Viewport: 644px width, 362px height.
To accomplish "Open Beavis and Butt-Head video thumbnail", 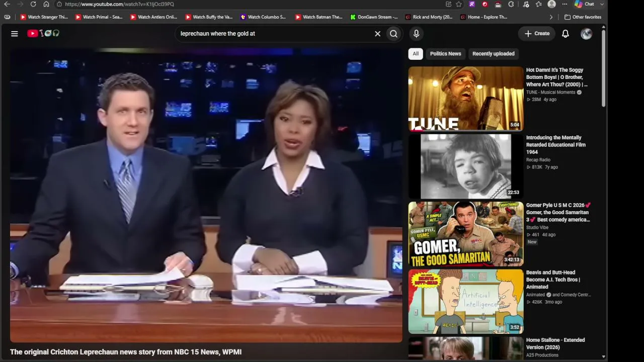I will (466, 301).
